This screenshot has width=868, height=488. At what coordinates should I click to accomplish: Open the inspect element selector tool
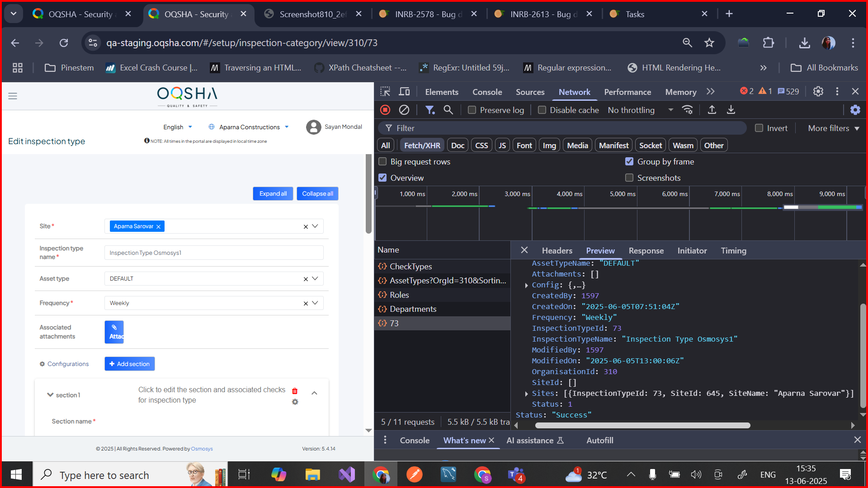(x=385, y=92)
